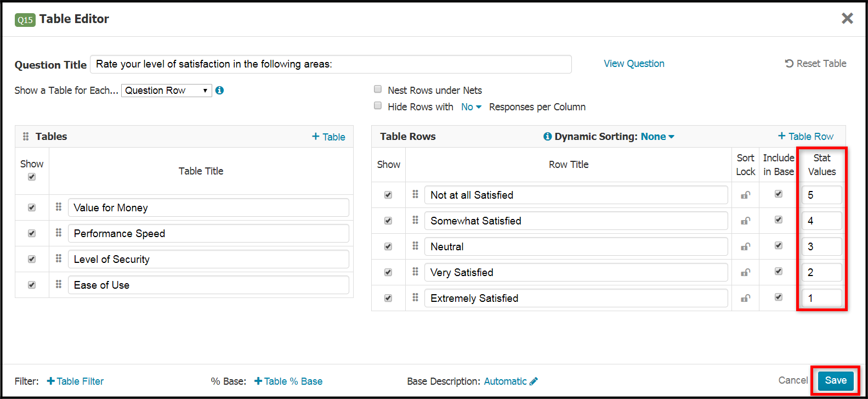Screen dimensions: 868x399
Task: Uncheck show for Ease of Use table
Action: coord(32,285)
